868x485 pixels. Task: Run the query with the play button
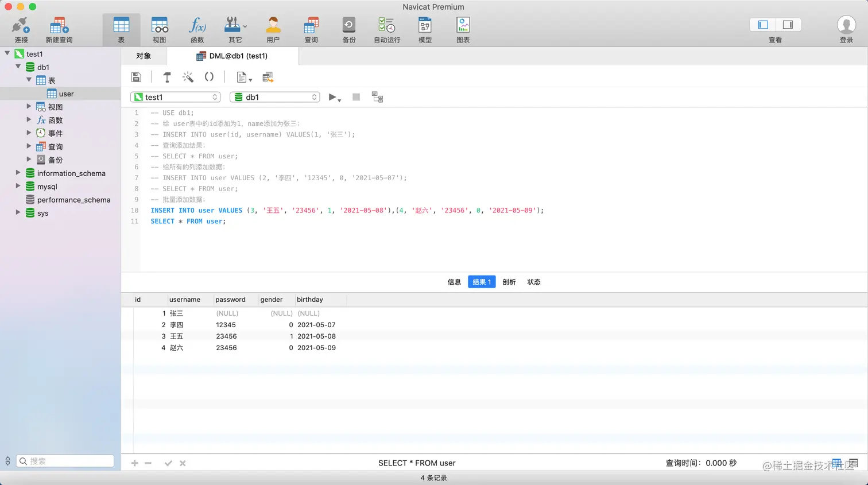pyautogui.click(x=332, y=97)
